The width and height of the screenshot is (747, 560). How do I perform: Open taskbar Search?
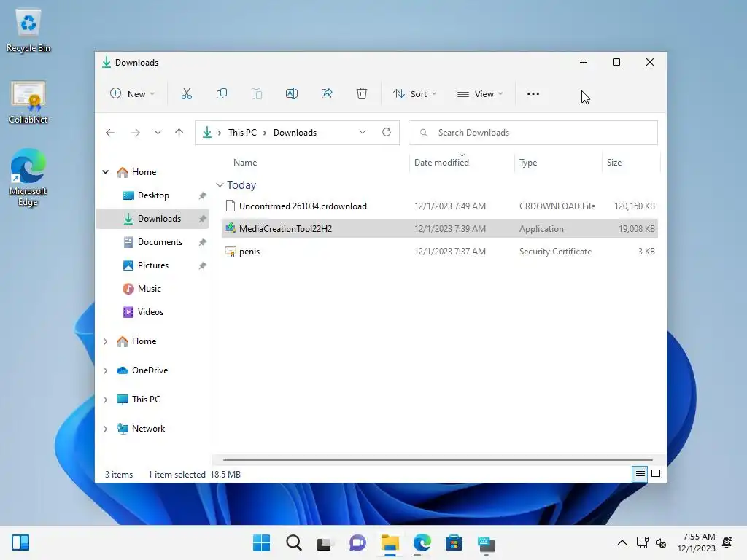(x=294, y=542)
